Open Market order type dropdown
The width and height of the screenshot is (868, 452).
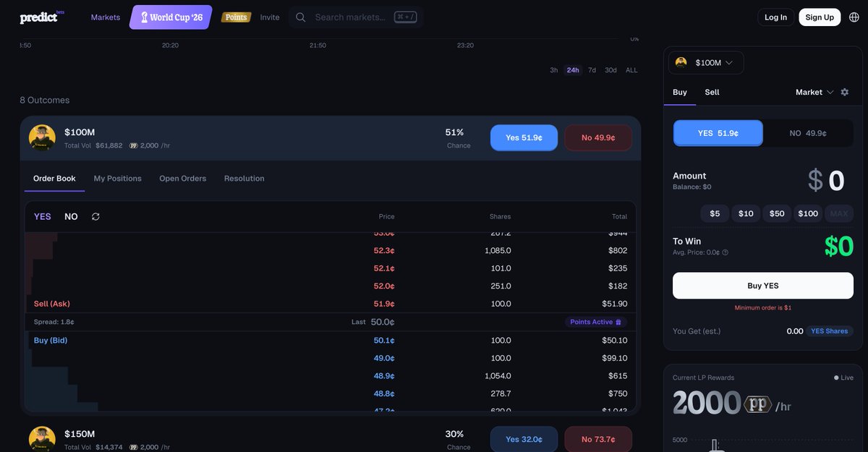814,92
